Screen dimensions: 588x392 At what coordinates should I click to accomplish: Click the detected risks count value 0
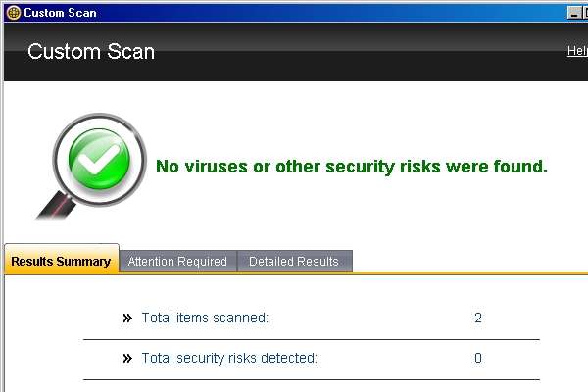click(x=478, y=358)
